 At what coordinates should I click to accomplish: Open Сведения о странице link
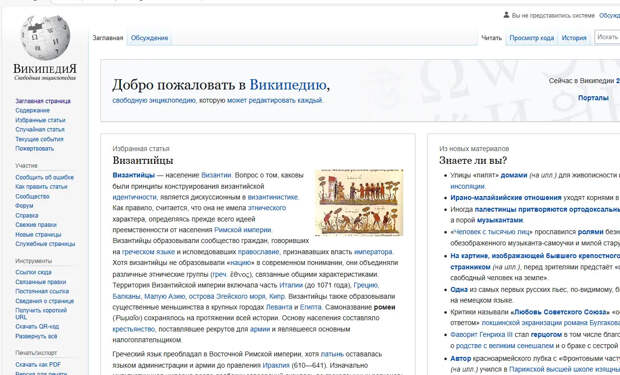tap(44, 301)
